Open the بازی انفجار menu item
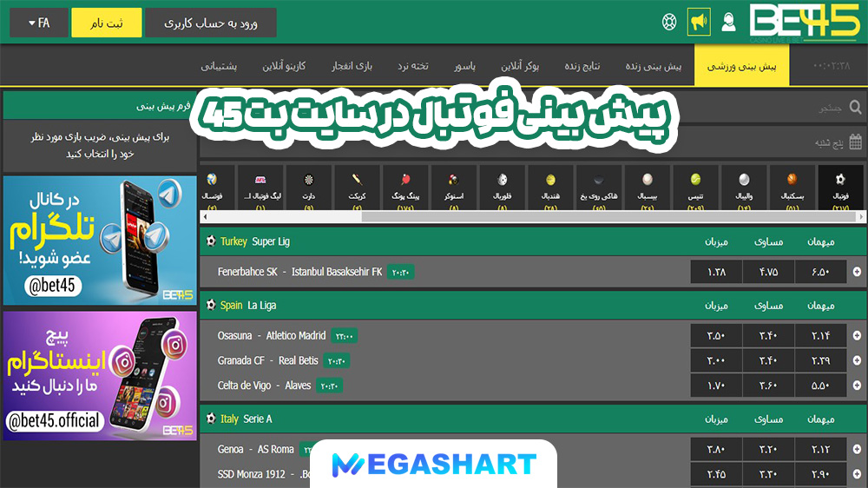The height and width of the screenshot is (488, 868). pos(352,66)
